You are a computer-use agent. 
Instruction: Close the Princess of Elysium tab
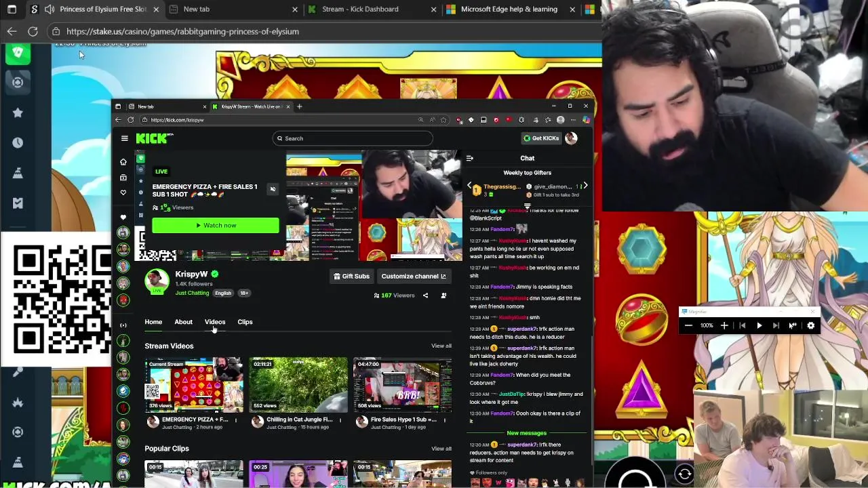click(156, 9)
